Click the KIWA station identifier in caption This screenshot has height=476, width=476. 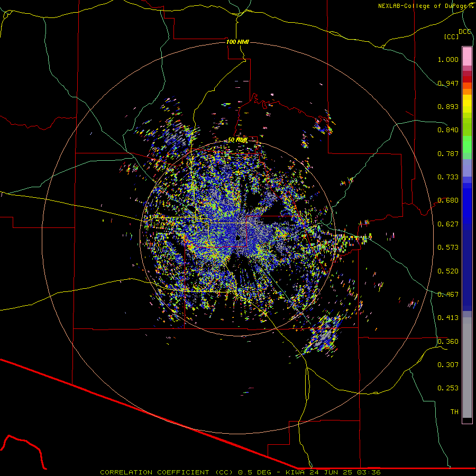[x=296, y=472]
